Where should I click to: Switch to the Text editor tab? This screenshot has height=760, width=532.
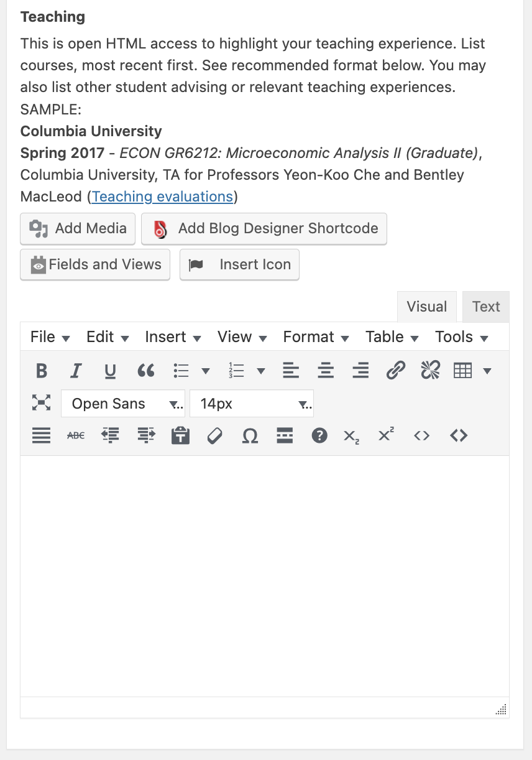(485, 307)
